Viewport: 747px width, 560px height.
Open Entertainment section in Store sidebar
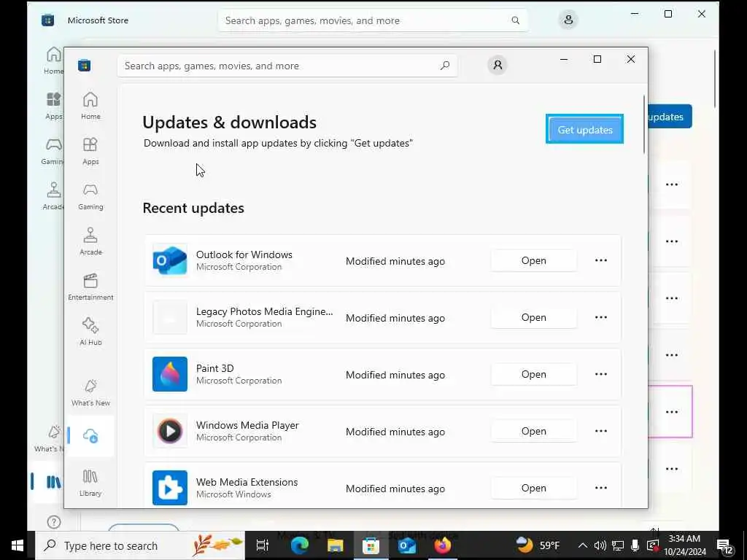90,287
